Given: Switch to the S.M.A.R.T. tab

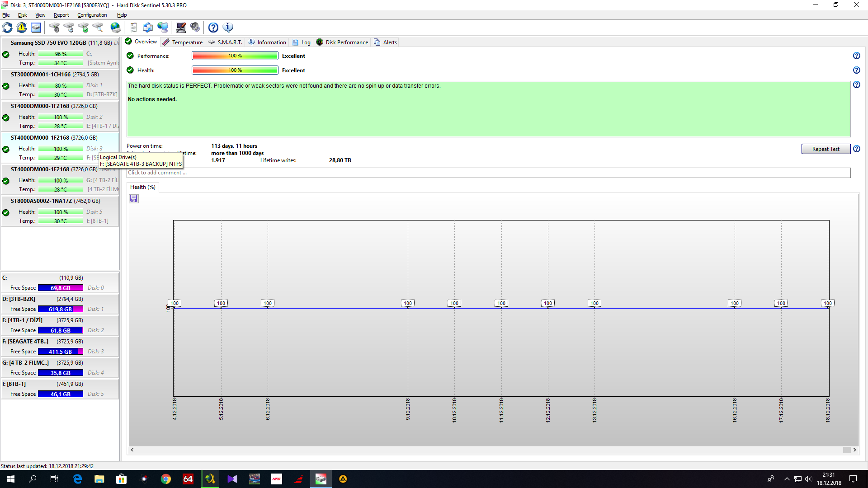Looking at the screenshot, I should [x=226, y=42].
